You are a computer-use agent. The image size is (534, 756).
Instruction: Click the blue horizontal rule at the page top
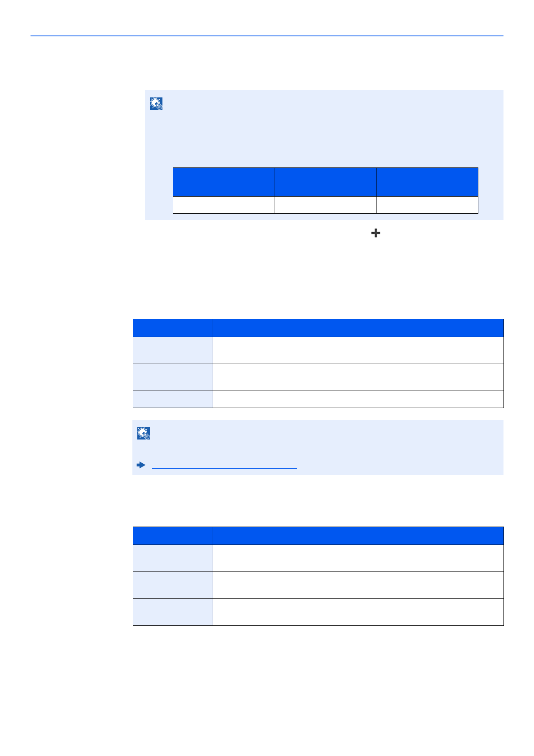[x=267, y=35]
